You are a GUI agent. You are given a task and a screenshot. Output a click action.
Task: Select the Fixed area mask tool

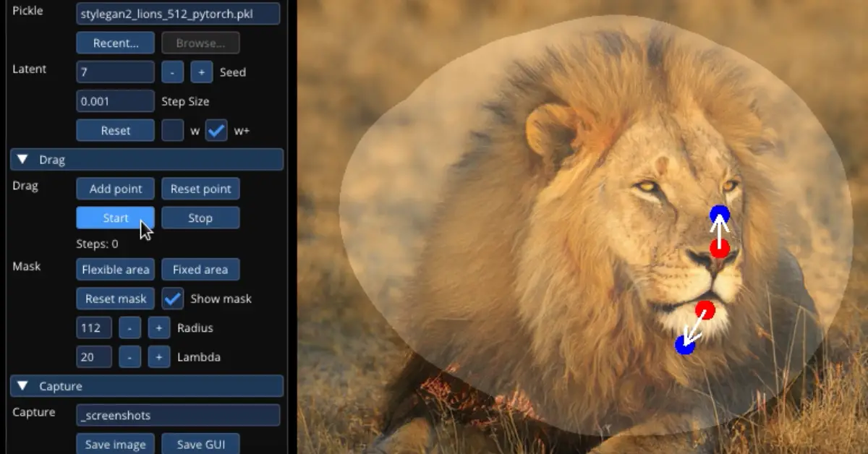[x=200, y=269]
